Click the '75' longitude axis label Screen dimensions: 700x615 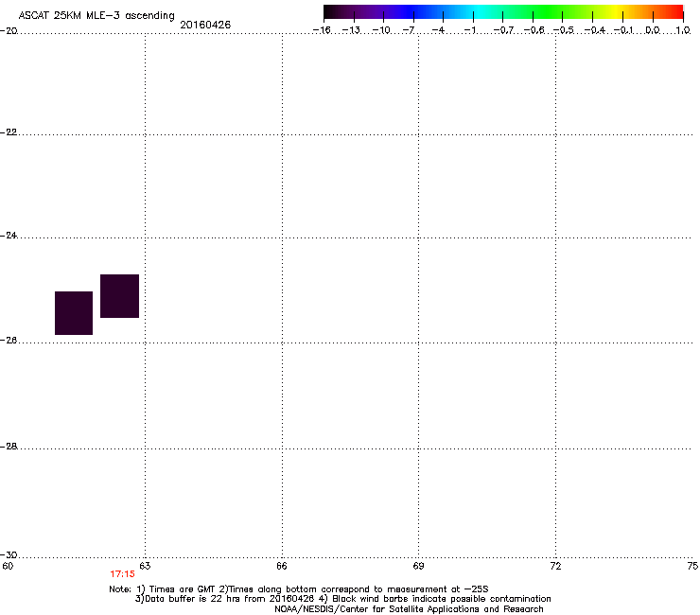click(x=692, y=567)
